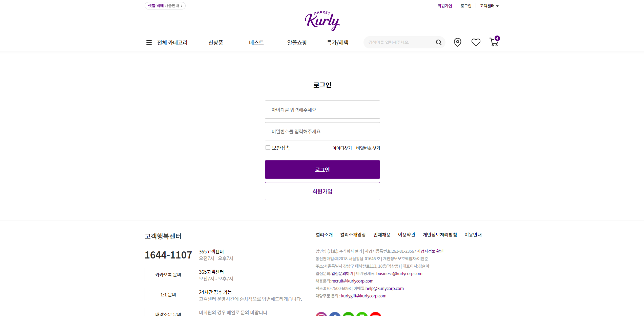
Task: Select the 베스트 navigation tab
Action: pos(256,42)
